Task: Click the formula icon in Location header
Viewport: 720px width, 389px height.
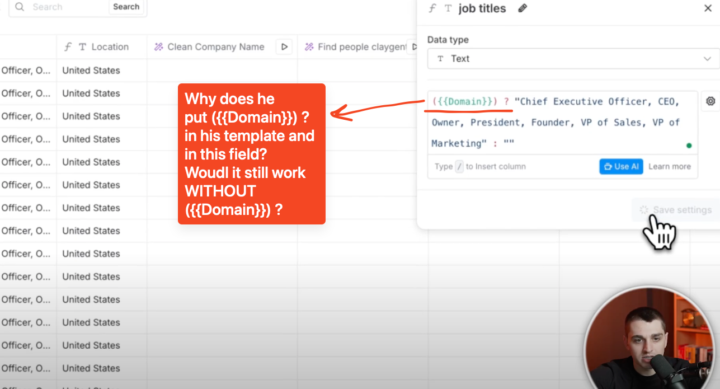Action: pyautogui.click(x=68, y=47)
